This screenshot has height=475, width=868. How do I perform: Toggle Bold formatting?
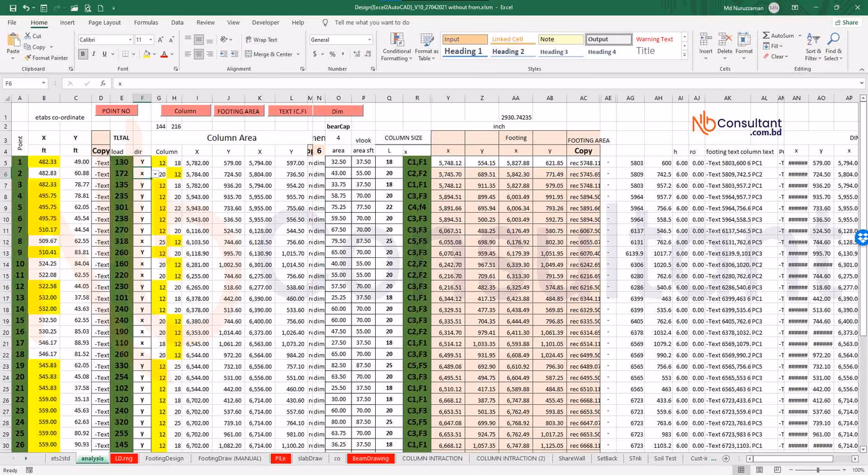(x=82, y=54)
